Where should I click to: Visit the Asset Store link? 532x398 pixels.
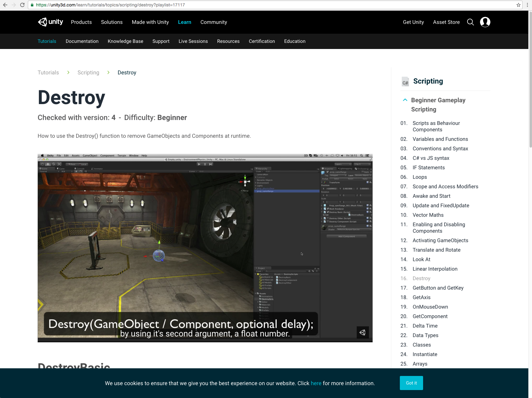[x=446, y=22]
